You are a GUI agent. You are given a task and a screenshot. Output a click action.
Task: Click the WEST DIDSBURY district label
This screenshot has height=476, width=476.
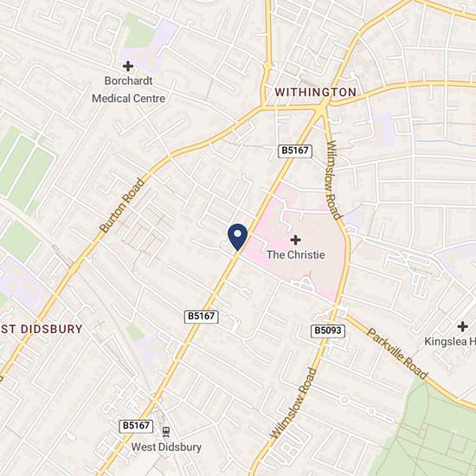[x=42, y=329]
